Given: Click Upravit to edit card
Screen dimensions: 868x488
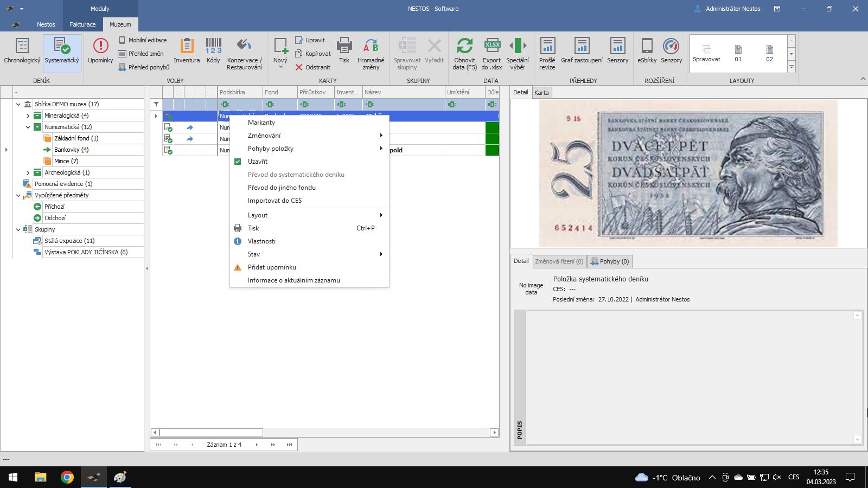Looking at the screenshot, I should (310, 40).
